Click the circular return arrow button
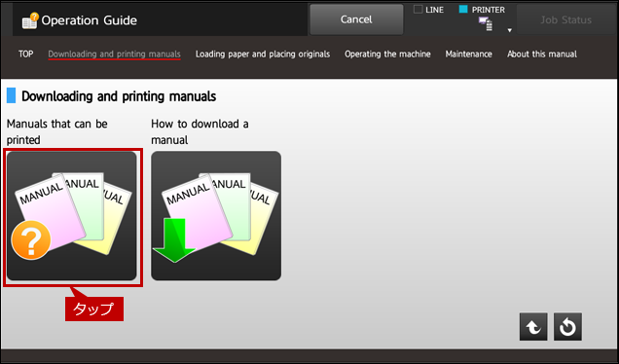 pyautogui.click(x=567, y=327)
